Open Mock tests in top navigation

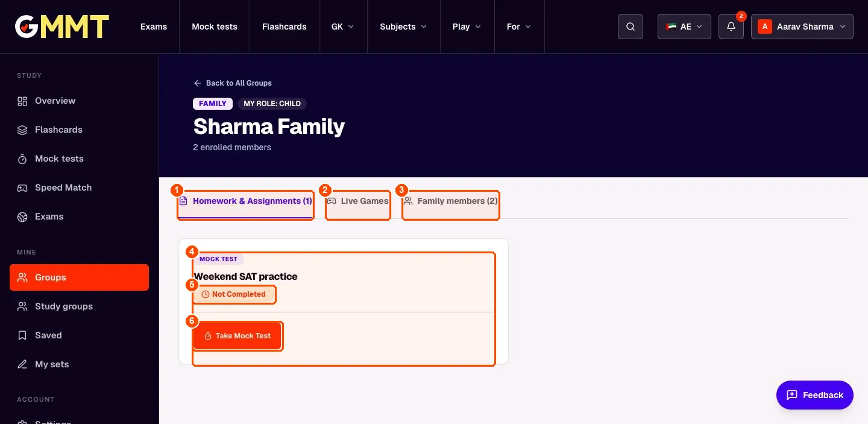click(x=215, y=27)
